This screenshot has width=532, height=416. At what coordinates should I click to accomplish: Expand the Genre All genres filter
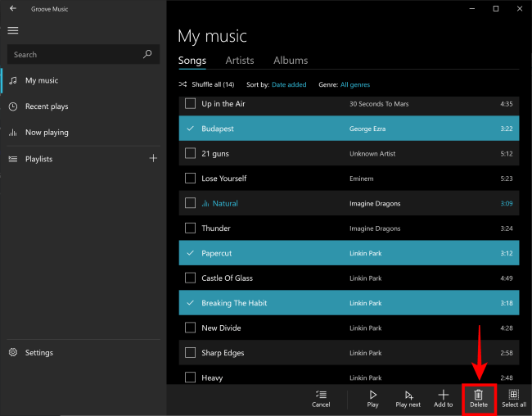click(356, 84)
